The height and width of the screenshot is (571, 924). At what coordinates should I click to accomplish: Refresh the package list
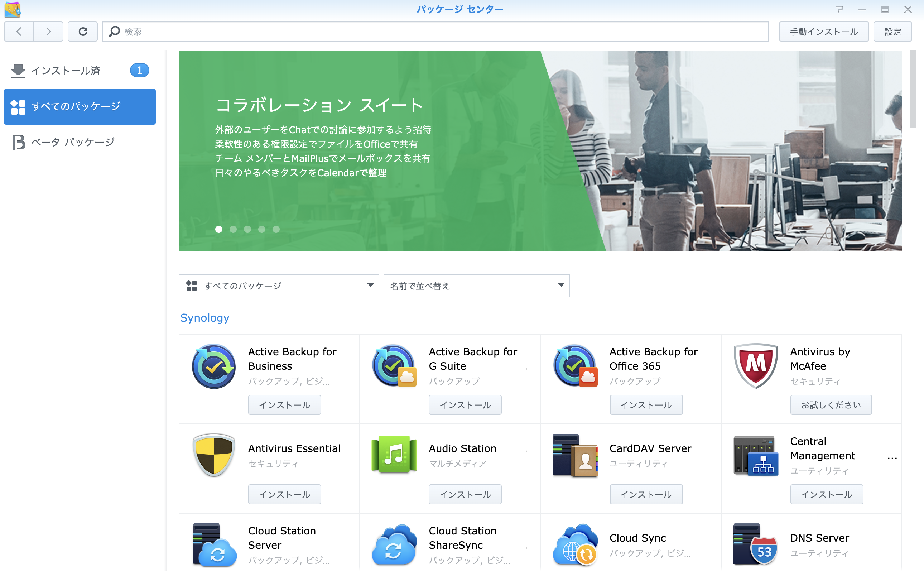coord(83,32)
